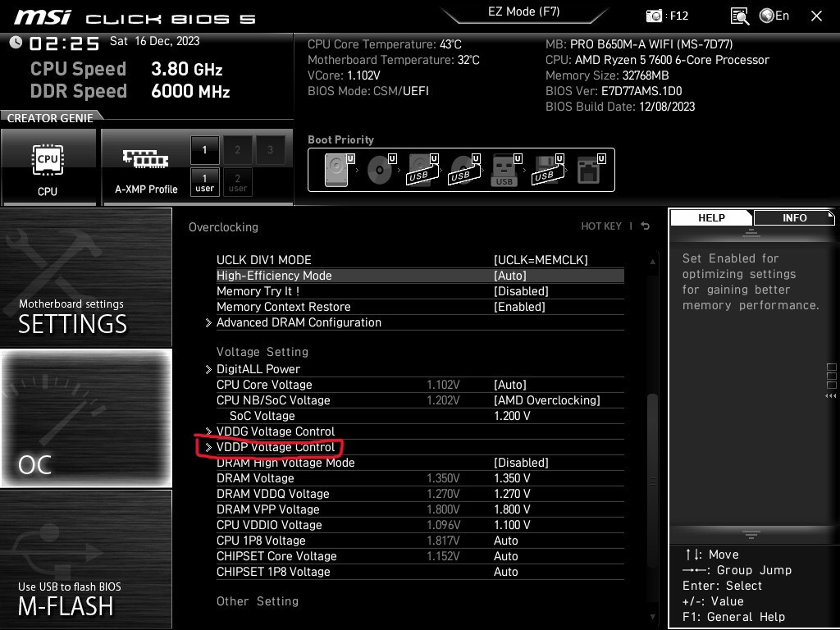Image resolution: width=840 pixels, height=630 pixels.
Task: Click the help panel top collapse handle
Action: tap(751, 232)
